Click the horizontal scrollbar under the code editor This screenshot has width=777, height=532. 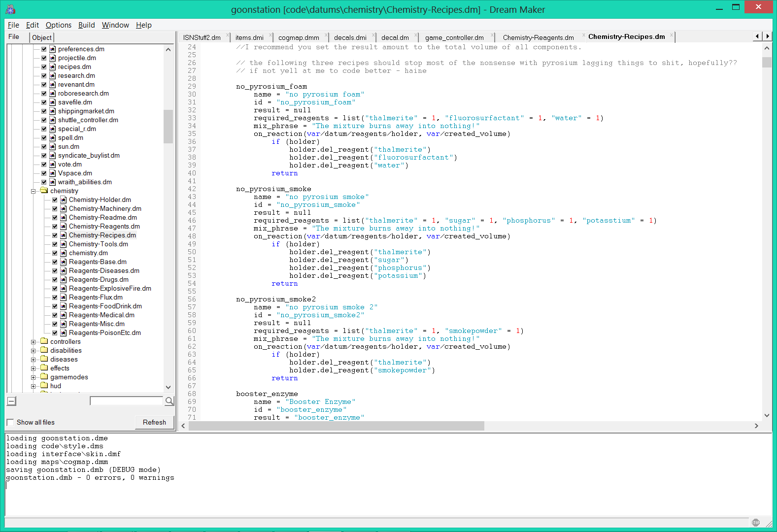[x=336, y=426]
